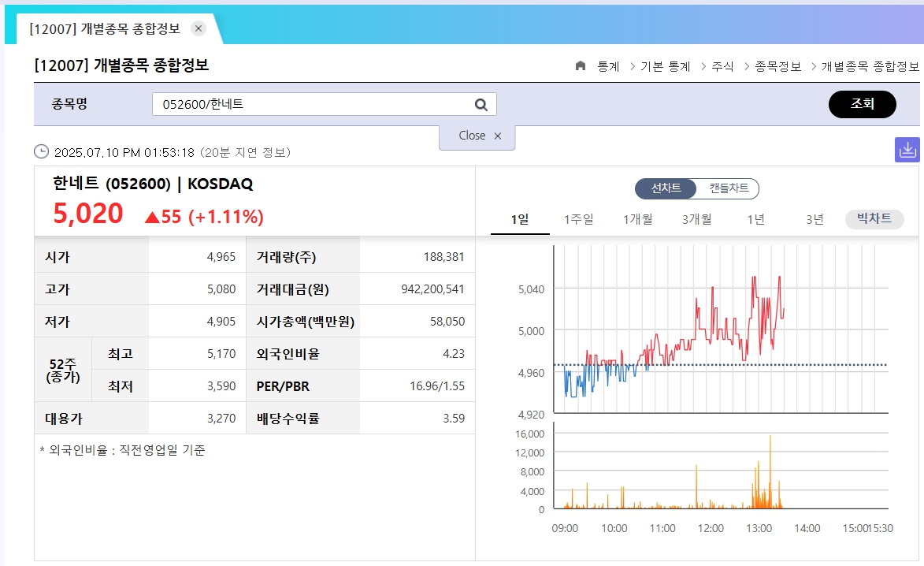Click the 외국인비율 value 4.23
The height and width of the screenshot is (566, 924).
(x=454, y=354)
